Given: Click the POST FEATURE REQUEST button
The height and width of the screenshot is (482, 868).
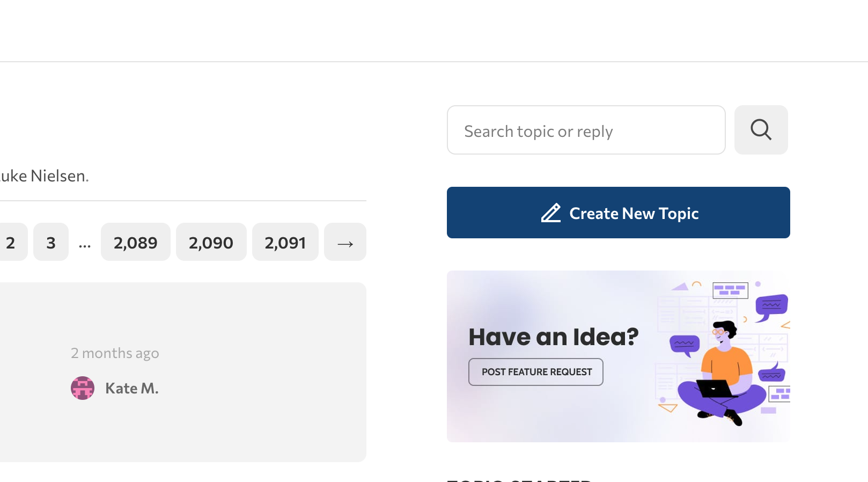Looking at the screenshot, I should coord(536,372).
